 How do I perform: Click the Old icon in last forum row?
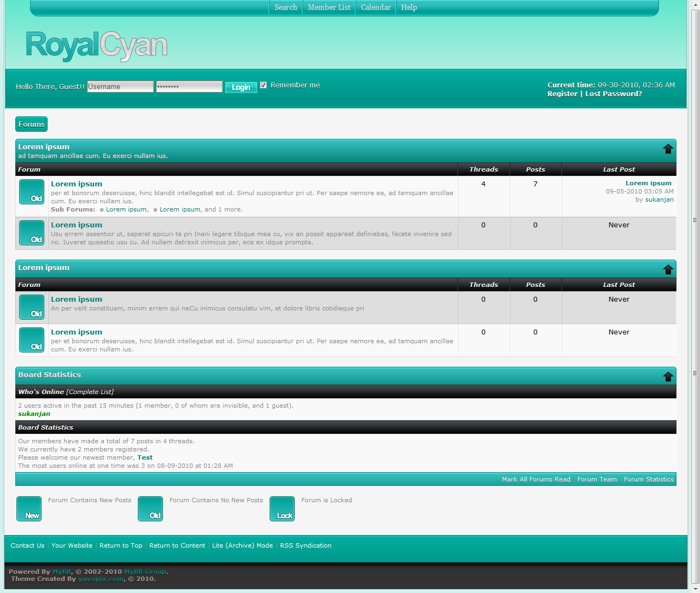[x=32, y=340]
